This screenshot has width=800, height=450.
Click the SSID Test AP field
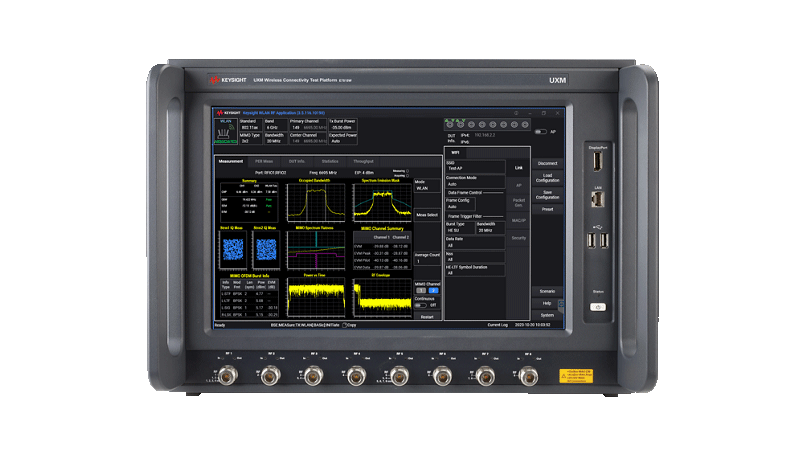tap(475, 166)
